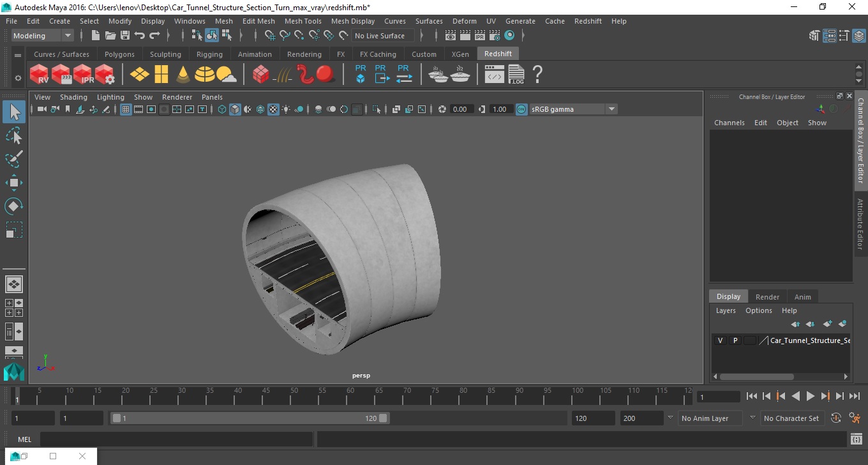The image size is (868, 465).
Task: Open Redshift log file icon
Action: [x=516, y=74]
